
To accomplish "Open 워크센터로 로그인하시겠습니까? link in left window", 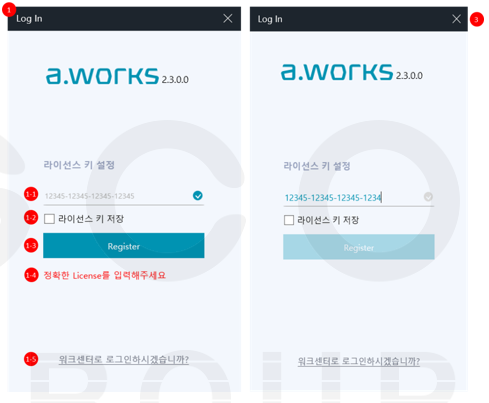I will [124, 360].
